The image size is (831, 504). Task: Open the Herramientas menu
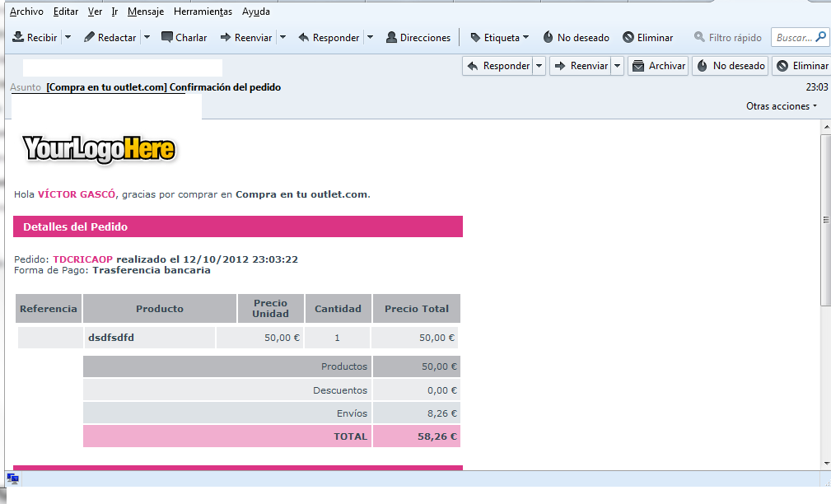click(x=203, y=12)
